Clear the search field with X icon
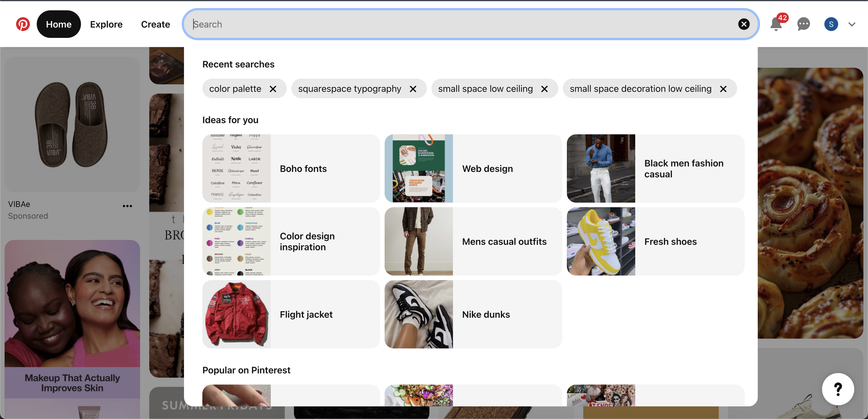Image resolution: width=868 pixels, height=419 pixels. click(x=744, y=24)
